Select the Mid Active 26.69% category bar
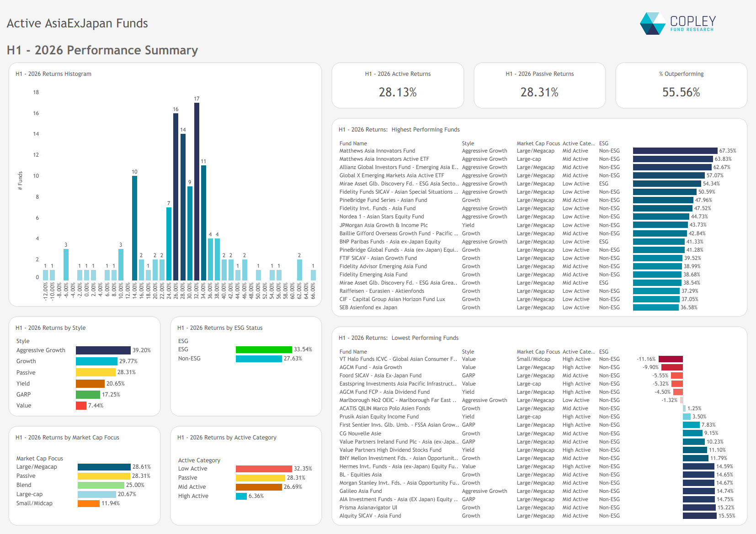 (x=259, y=487)
